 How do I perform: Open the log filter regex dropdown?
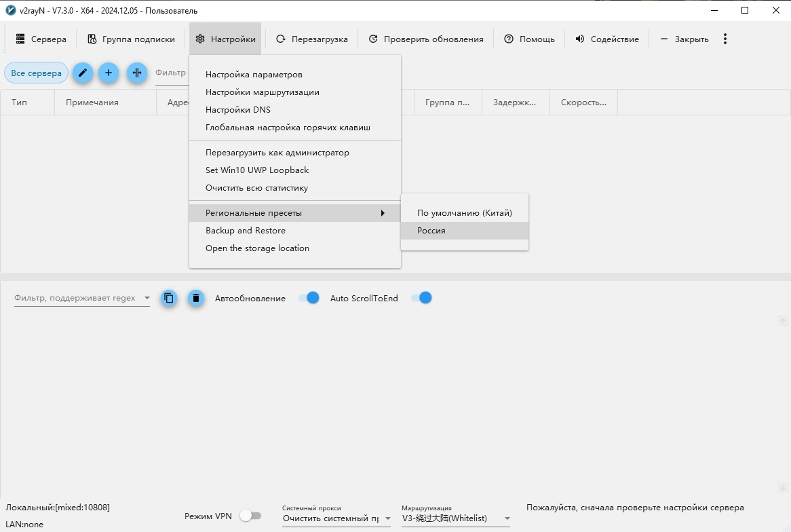[x=147, y=298]
